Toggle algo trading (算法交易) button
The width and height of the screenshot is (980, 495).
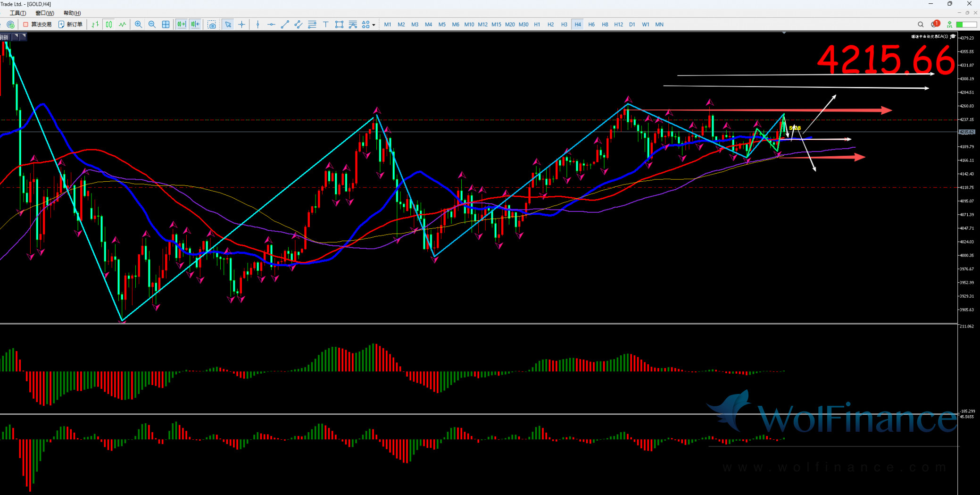tap(37, 25)
